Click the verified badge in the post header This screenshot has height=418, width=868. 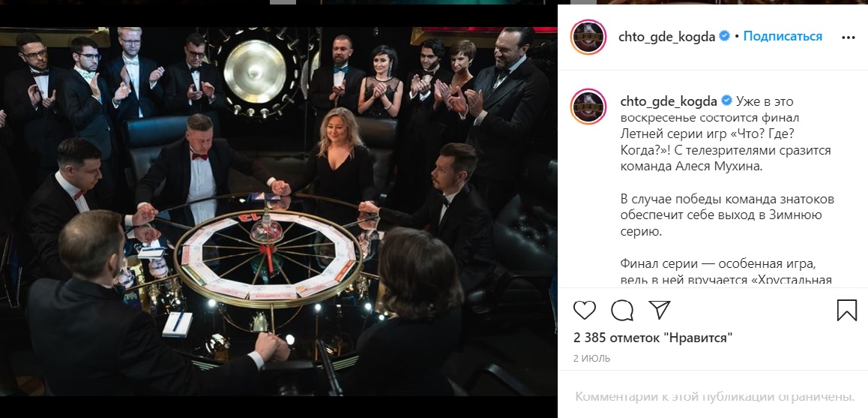pos(725,36)
